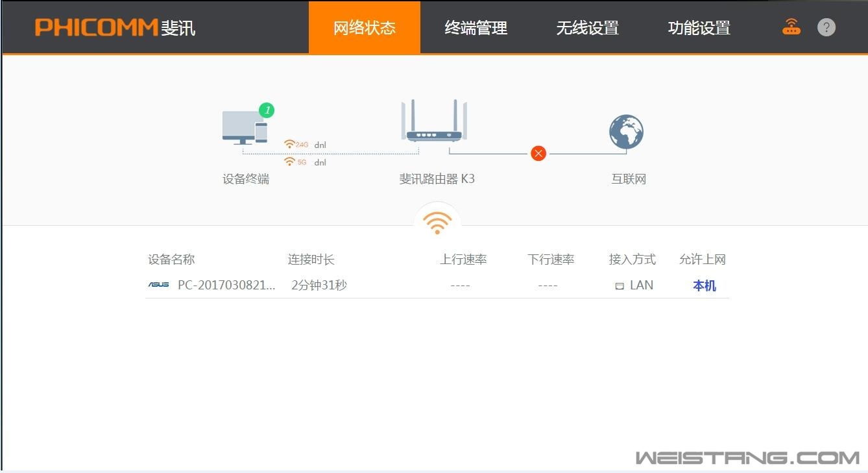868x473 pixels.
Task: Click the 2.4G SSID name dnl
Action: click(x=320, y=145)
